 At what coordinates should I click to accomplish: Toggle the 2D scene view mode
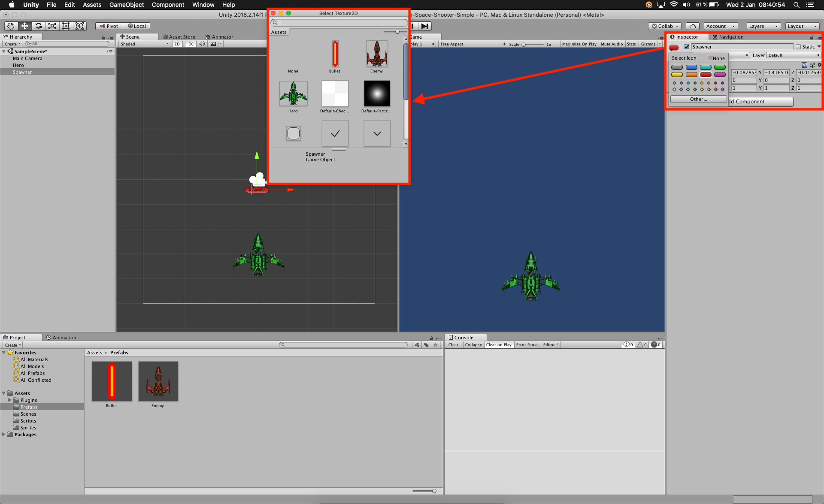point(177,44)
